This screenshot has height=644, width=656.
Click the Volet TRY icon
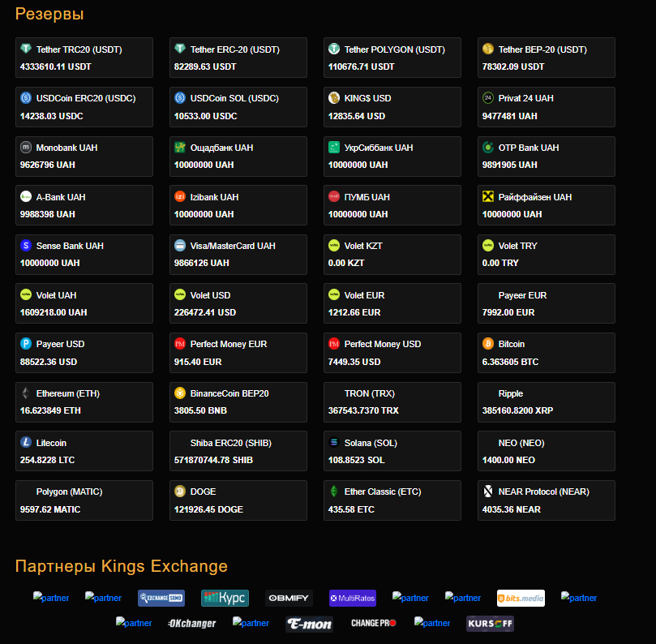[488, 245]
